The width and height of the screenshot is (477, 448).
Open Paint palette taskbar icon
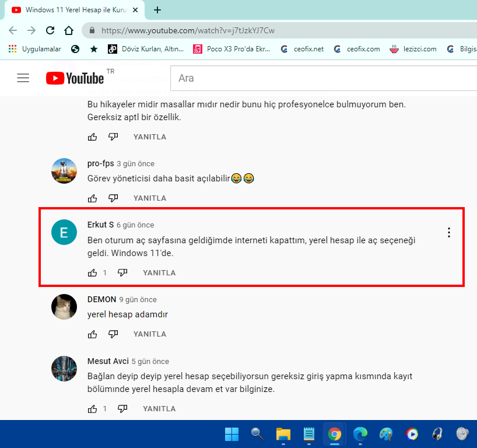click(385, 434)
